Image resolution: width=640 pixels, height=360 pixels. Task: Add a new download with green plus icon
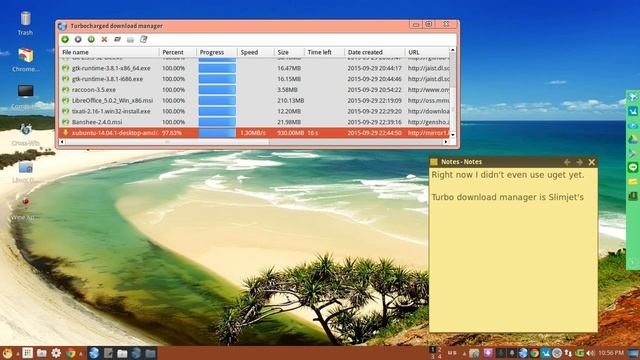click(65, 39)
